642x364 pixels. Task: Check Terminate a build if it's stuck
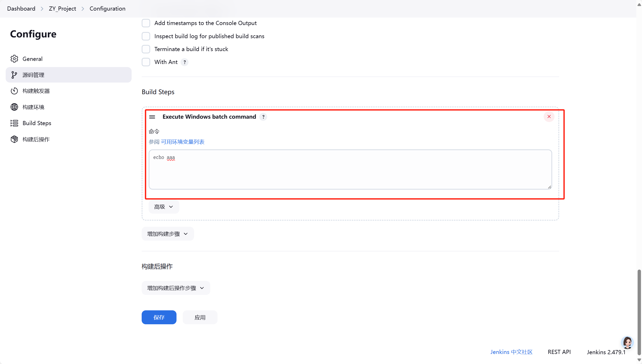(146, 49)
